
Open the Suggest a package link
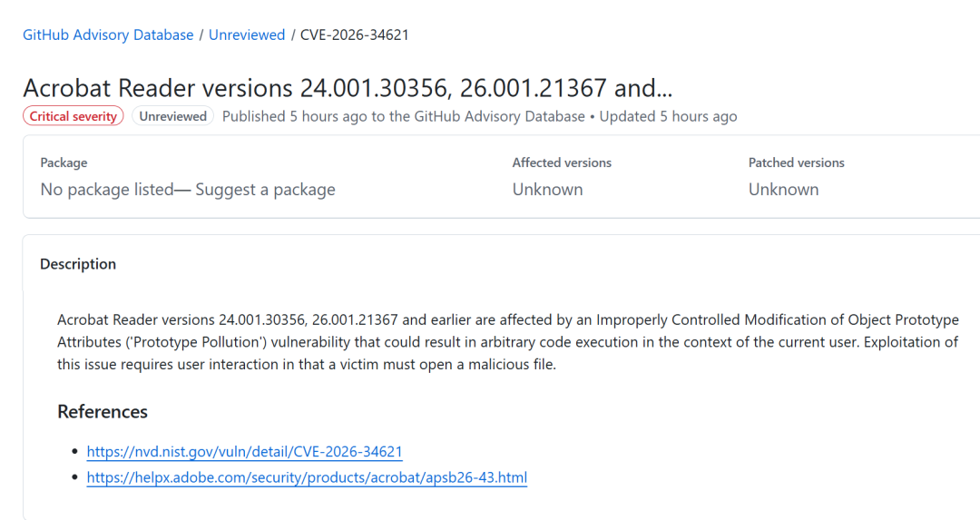coord(265,190)
